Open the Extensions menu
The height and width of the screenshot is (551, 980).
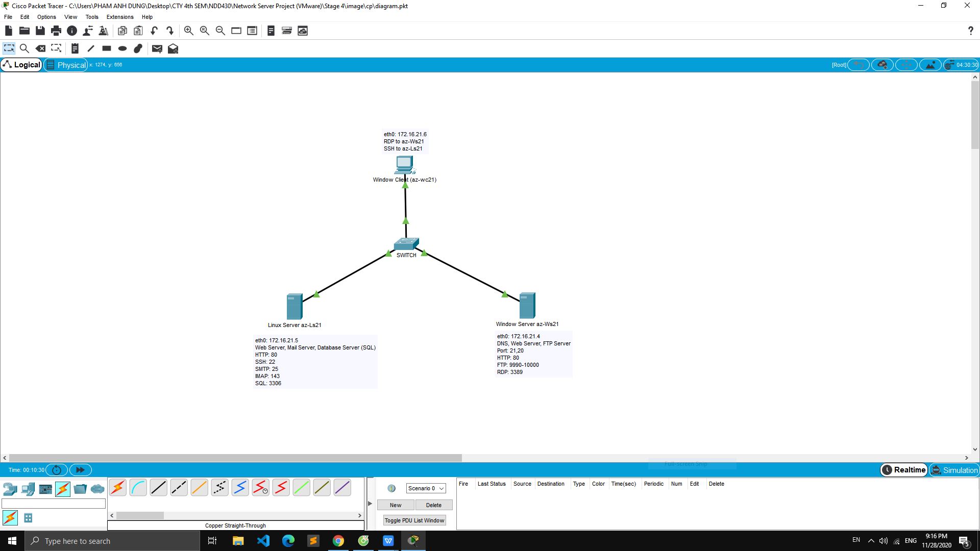119,17
